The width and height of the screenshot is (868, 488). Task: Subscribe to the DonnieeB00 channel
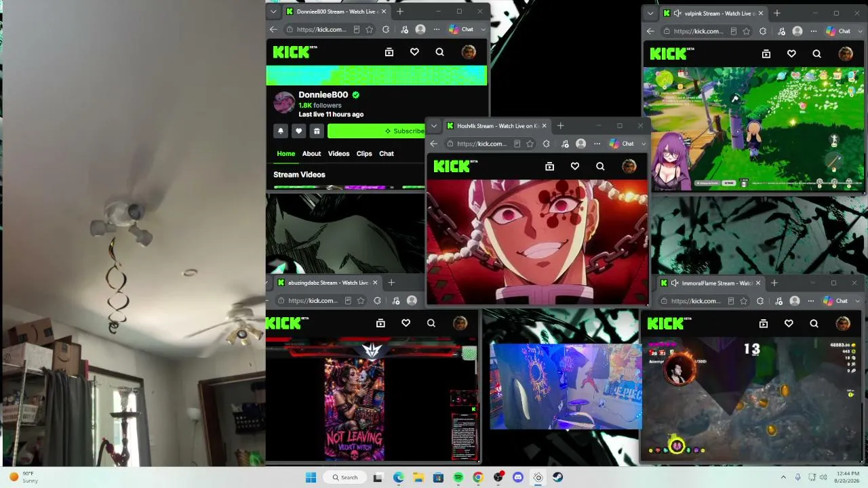[376, 131]
